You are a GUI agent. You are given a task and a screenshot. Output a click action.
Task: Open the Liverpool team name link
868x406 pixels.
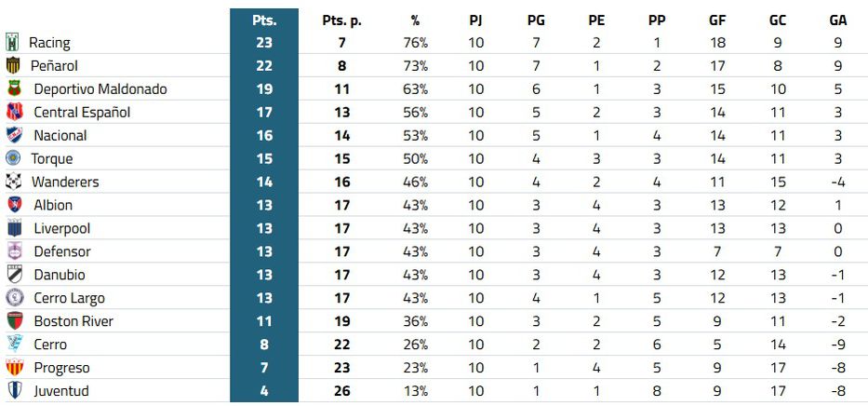tap(61, 229)
